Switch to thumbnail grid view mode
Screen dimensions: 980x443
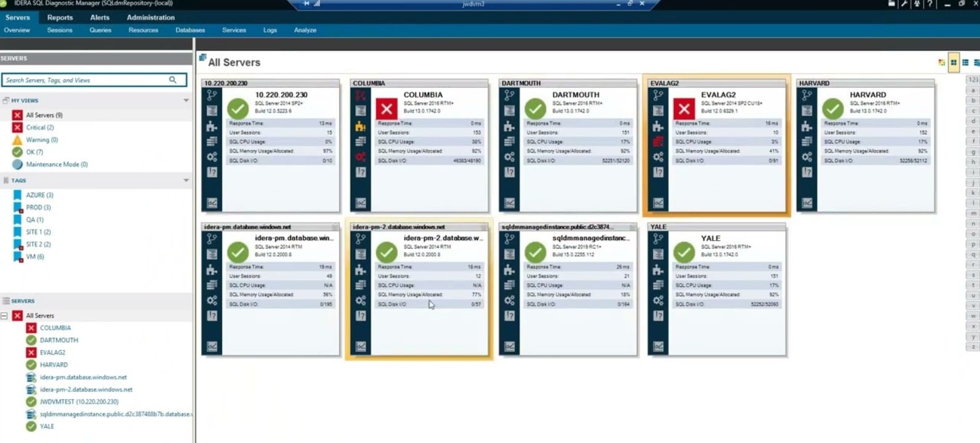[954, 62]
